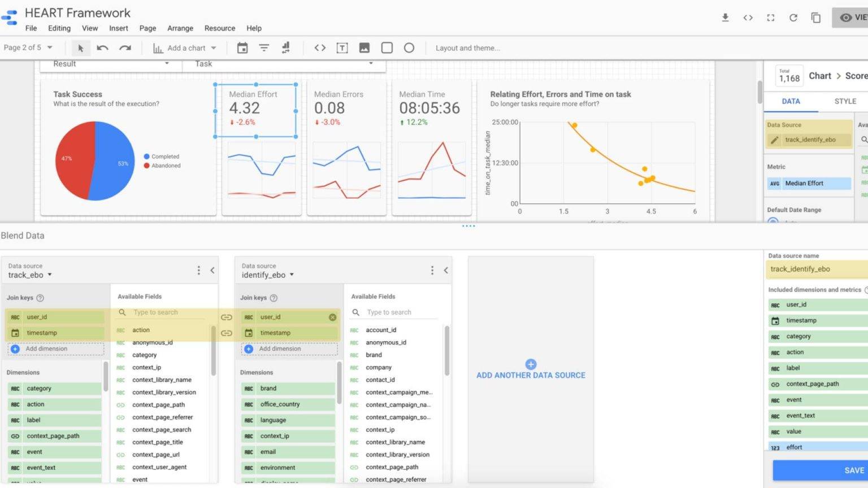Redo the last action
This screenshot has height=488, width=868.
pyautogui.click(x=125, y=48)
